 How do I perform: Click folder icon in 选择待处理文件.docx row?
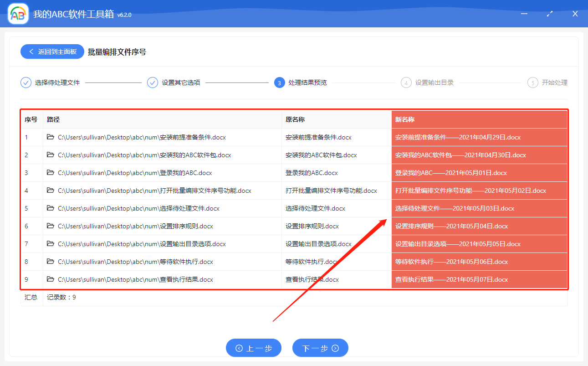pyautogui.click(x=51, y=208)
